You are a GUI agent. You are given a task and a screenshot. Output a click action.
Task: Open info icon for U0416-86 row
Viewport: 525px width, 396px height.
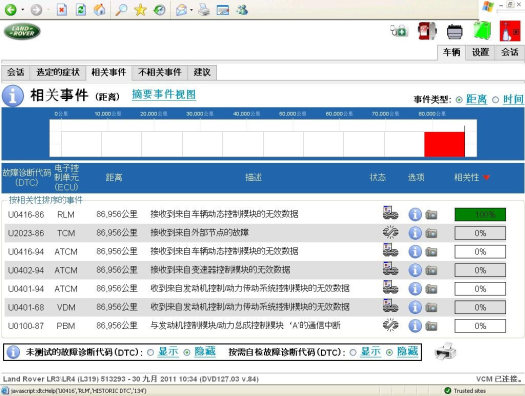pyautogui.click(x=415, y=215)
